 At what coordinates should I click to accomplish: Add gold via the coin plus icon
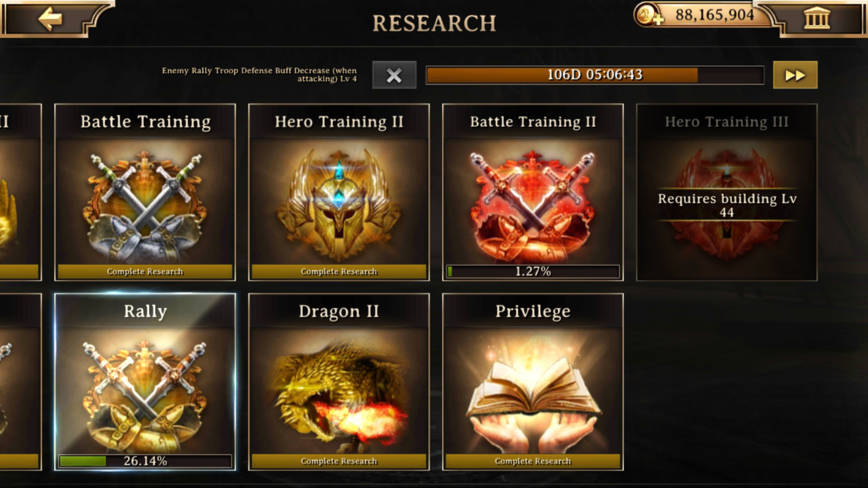tap(648, 15)
